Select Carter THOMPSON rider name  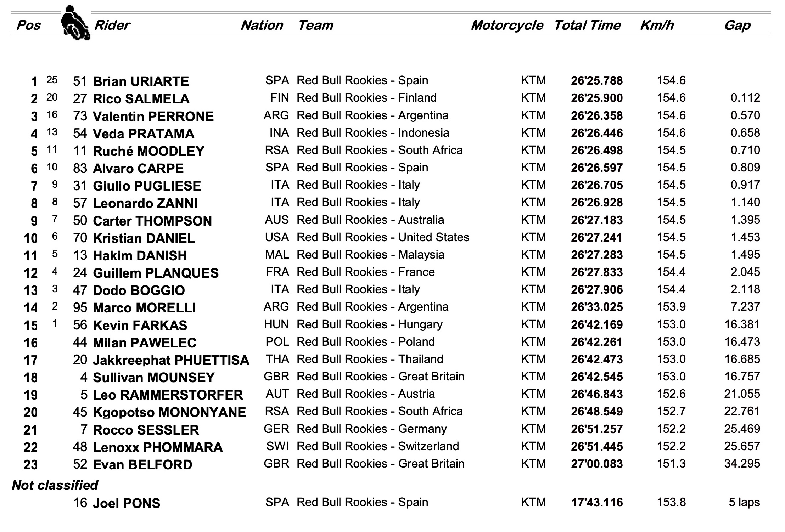coord(152,221)
